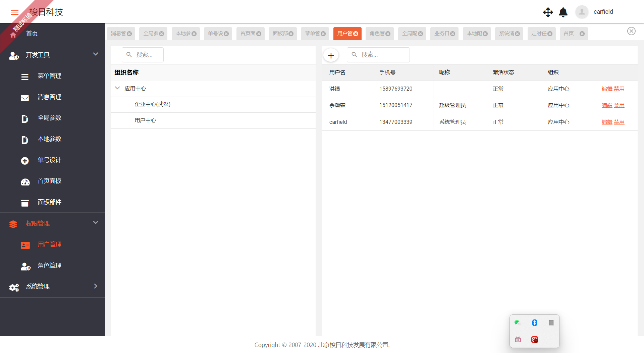Click phone number 15897693720
Image resolution: width=644 pixels, height=353 pixels.
click(x=396, y=89)
